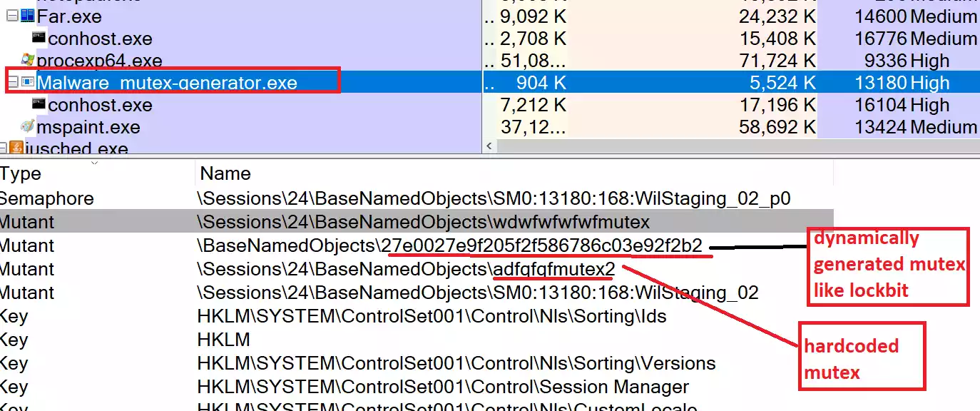
Task: Click the 7,212 K private bytes value
Action: click(x=533, y=104)
